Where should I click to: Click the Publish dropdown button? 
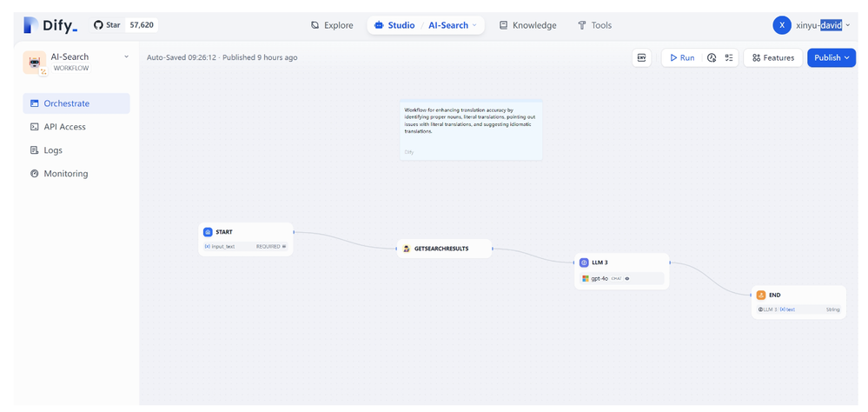[x=832, y=57]
